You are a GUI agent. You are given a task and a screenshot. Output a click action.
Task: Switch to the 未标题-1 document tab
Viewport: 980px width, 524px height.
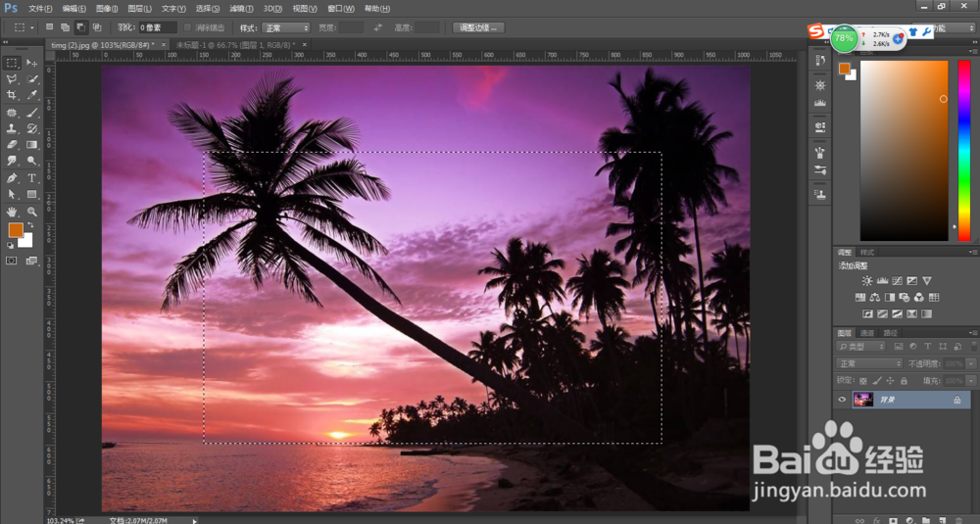(235, 45)
